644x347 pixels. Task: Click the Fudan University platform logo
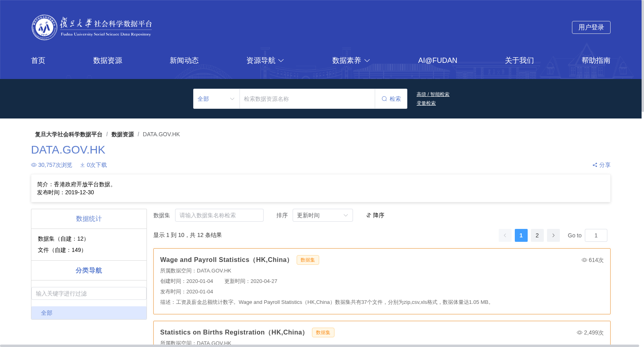point(92,27)
